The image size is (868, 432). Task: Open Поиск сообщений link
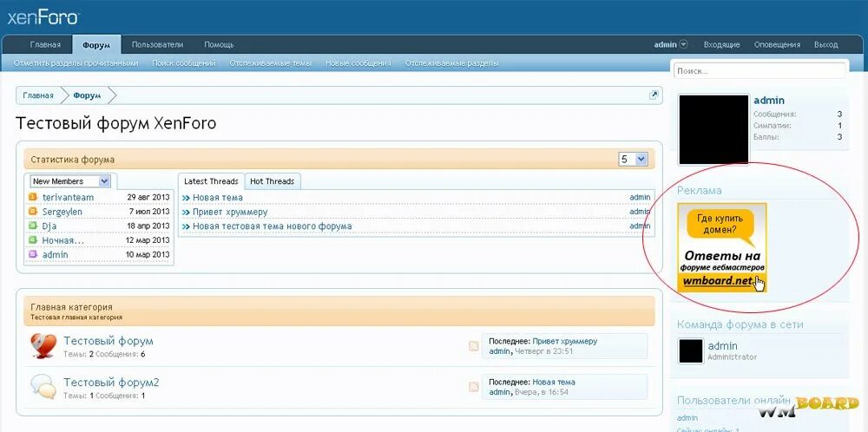point(184,63)
